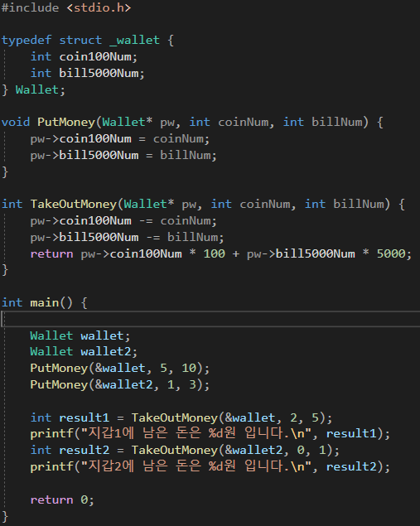Image resolution: width=420 pixels, height=526 pixels.
Task: Click the #include directive keyword
Action: pos(30,7)
